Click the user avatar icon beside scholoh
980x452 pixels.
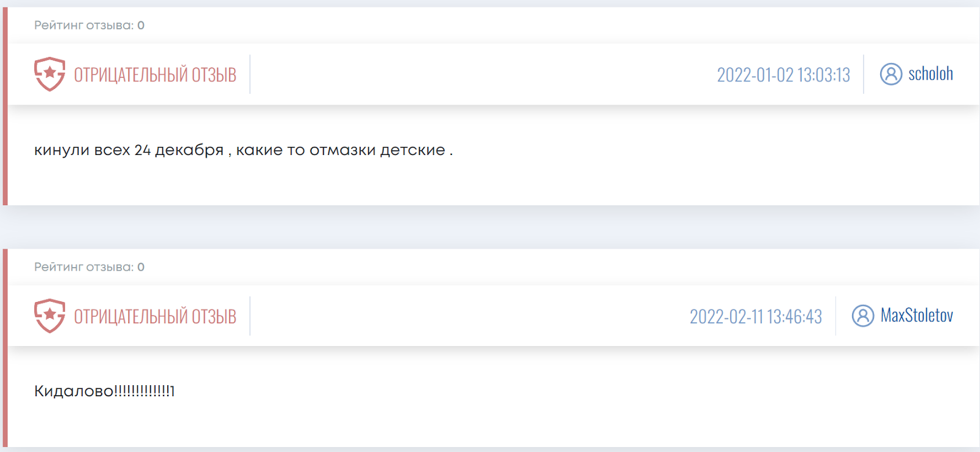tap(891, 74)
